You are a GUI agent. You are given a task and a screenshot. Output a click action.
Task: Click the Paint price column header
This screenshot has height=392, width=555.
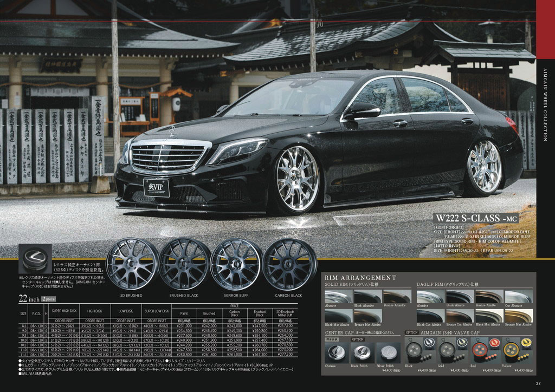tap(184, 313)
